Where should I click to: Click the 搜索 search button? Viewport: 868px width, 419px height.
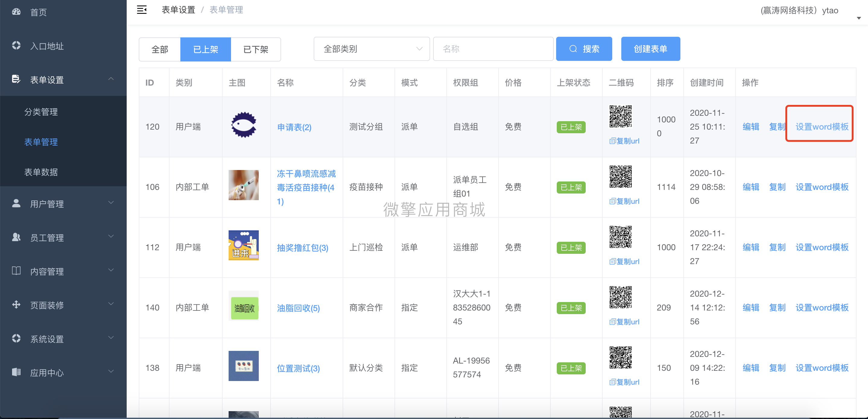tap(584, 49)
